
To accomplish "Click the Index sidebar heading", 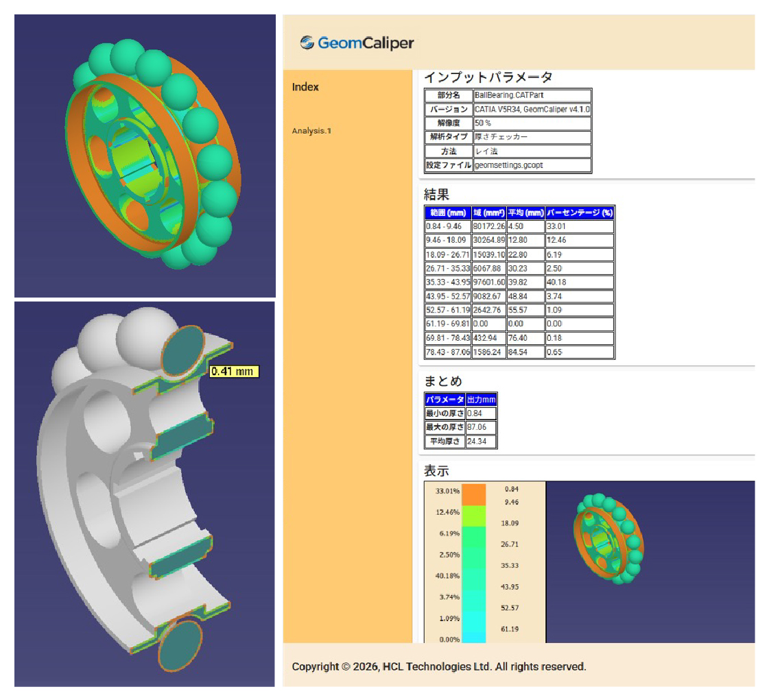I will tap(305, 87).
